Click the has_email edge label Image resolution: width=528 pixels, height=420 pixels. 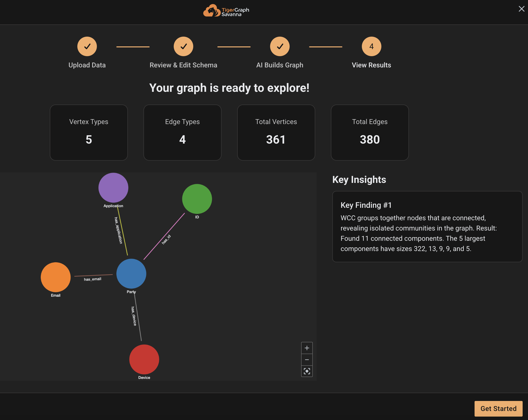92,279
